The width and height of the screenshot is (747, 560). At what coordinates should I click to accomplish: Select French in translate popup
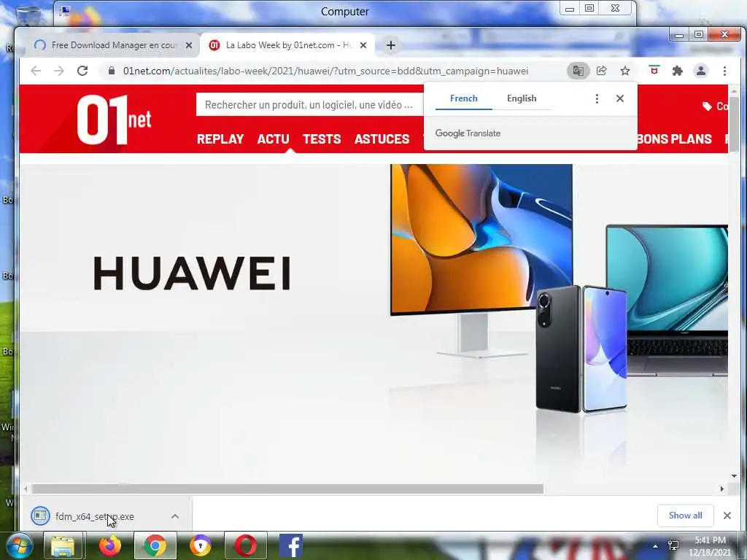[463, 98]
